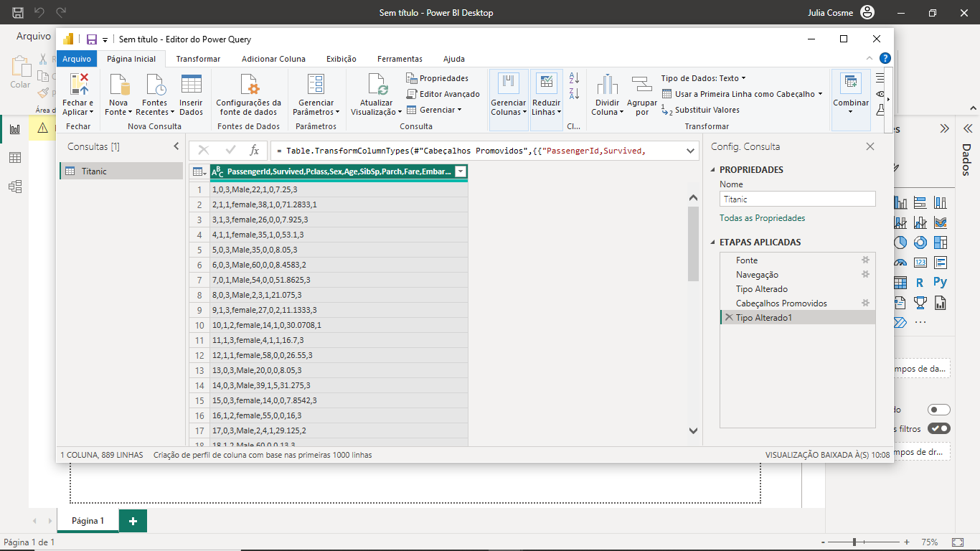Switch to the Adicionar Coluna tab

273,59
